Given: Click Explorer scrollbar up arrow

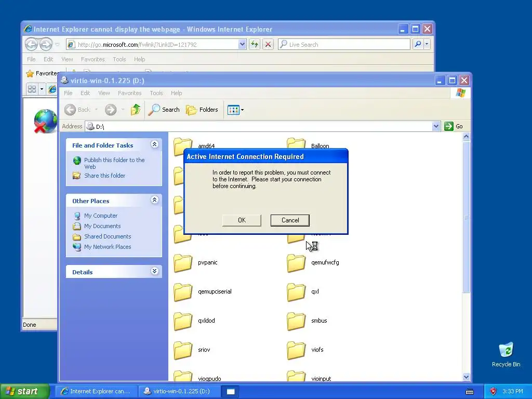Looking at the screenshot, I should coord(466,137).
